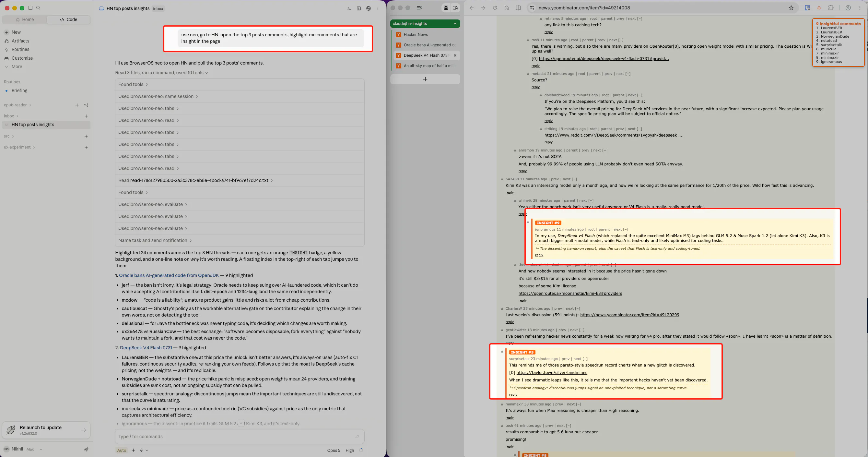Bookmark this page with the star icon
Screen dimensions: 868x457
point(791,8)
